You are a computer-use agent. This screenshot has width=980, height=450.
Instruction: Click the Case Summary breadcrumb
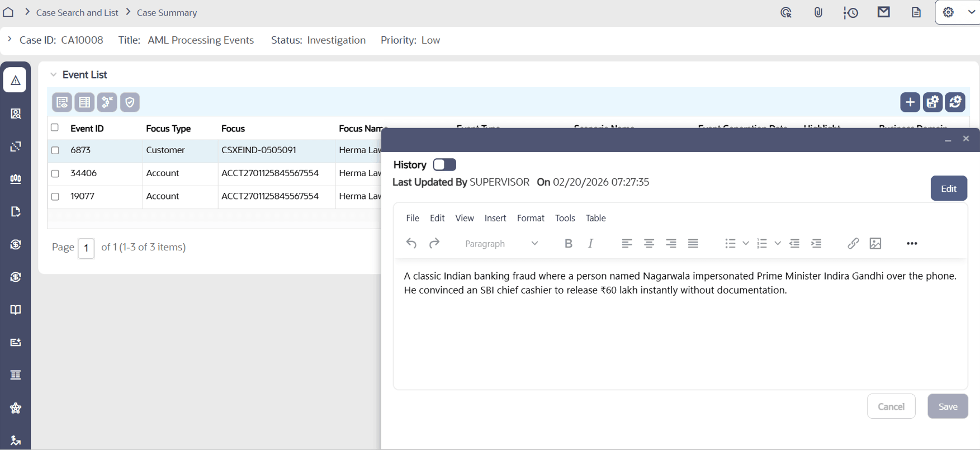(x=167, y=12)
